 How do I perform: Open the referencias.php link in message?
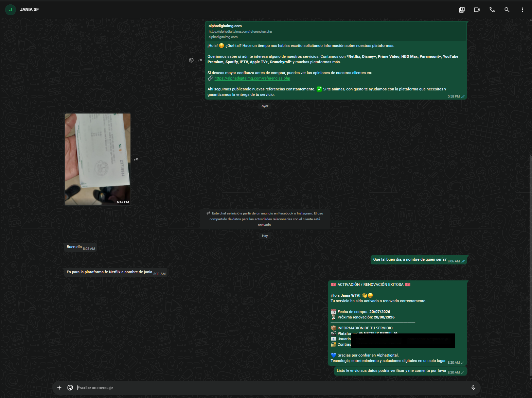pyautogui.click(x=252, y=78)
